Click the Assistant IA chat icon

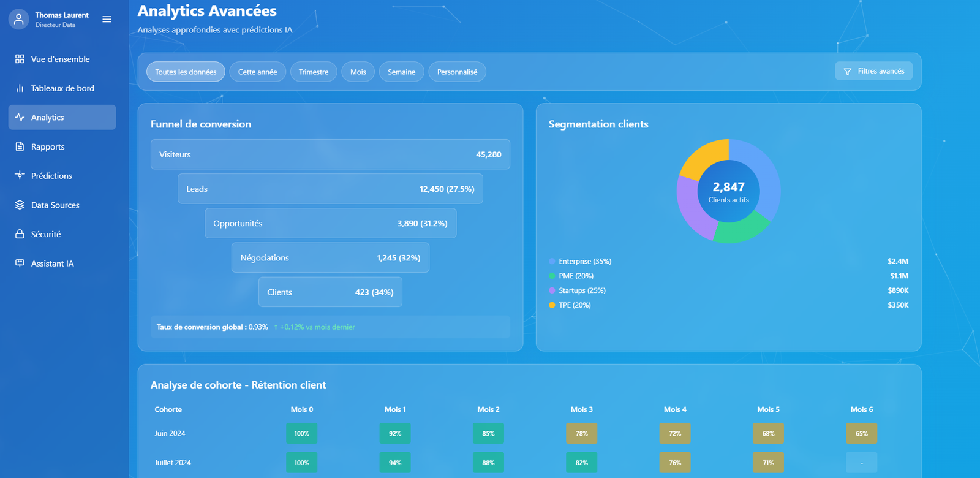tap(20, 263)
